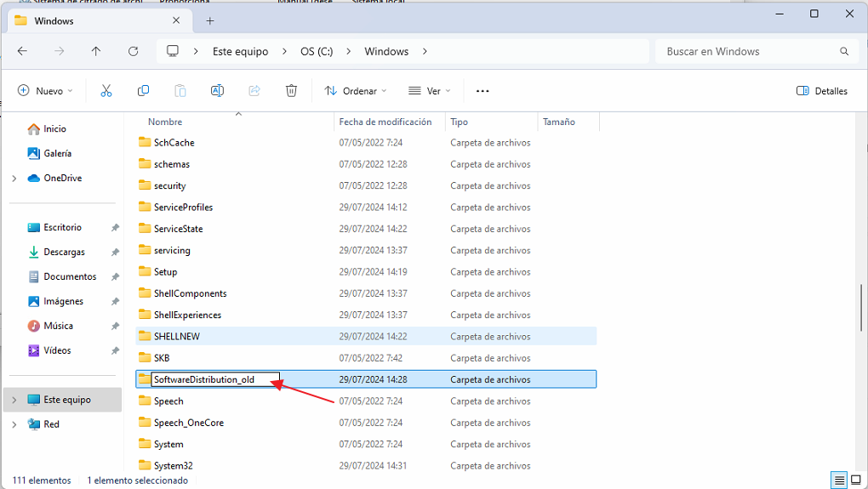Viewport: 868px width, 489px height.
Task: Select the Windows tab title
Action: click(x=54, y=21)
